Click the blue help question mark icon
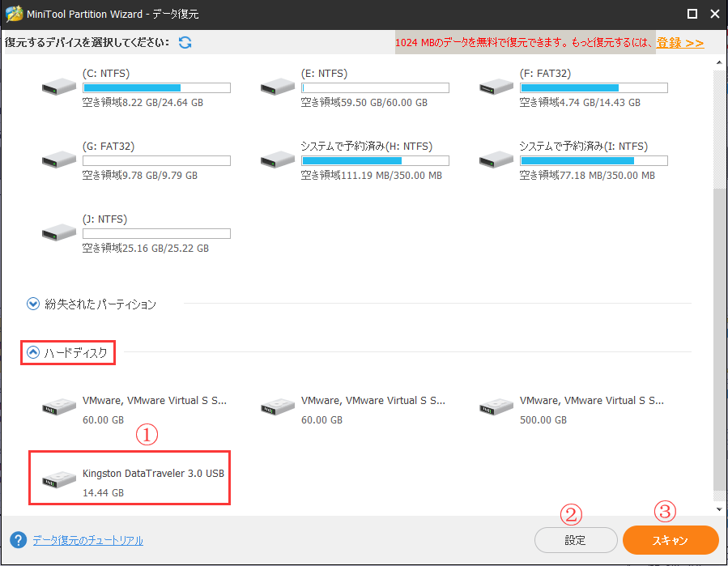Screen dimensions: 728x566 18,540
